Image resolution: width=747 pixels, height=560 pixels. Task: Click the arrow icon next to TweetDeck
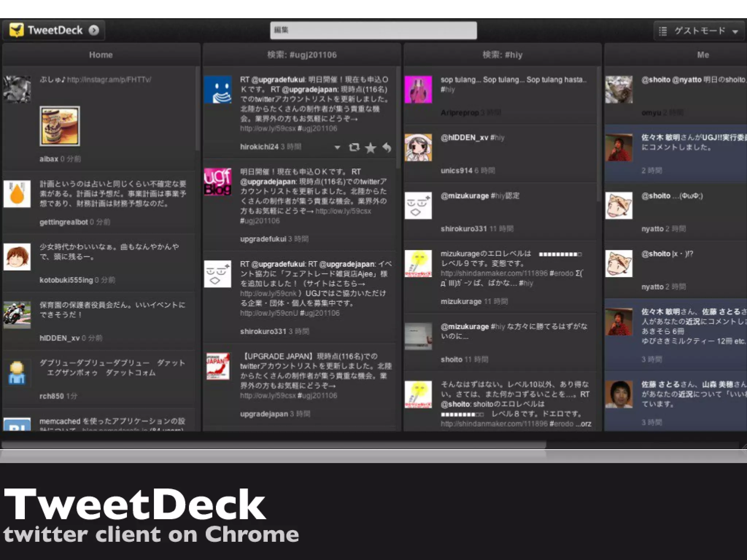point(94,30)
